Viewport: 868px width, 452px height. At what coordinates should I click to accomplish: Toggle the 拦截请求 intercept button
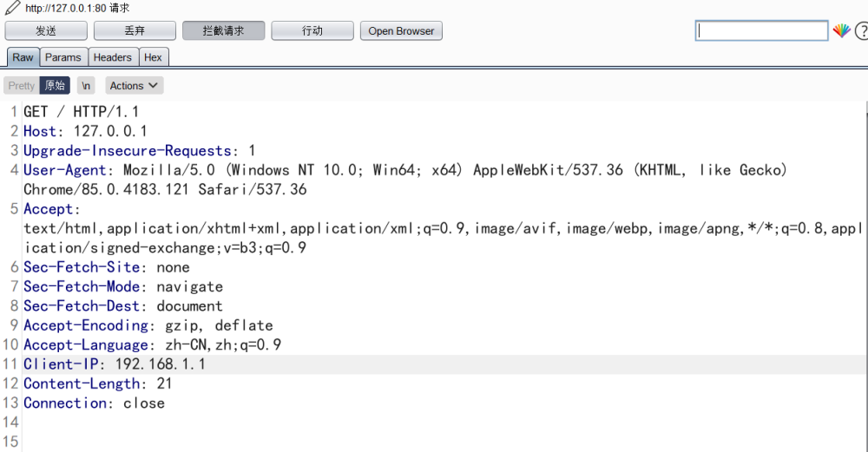tap(224, 31)
